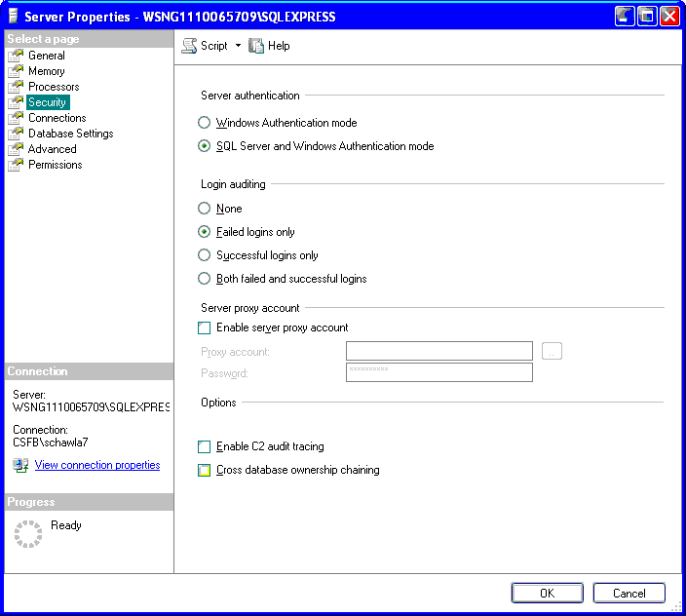The height and width of the screenshot is (616, 686).
Task: Click the Ready progress spinner icon
Action: (28, 534)
